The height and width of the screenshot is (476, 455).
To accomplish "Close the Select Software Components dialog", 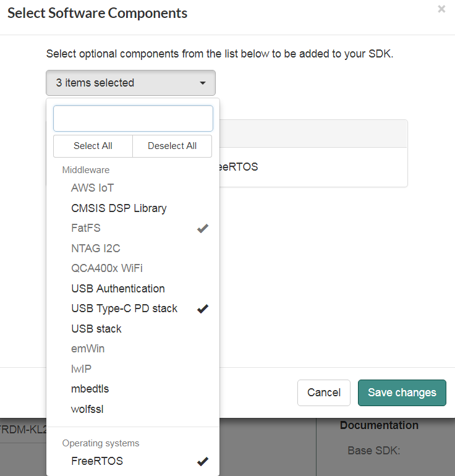I will 441,9.
